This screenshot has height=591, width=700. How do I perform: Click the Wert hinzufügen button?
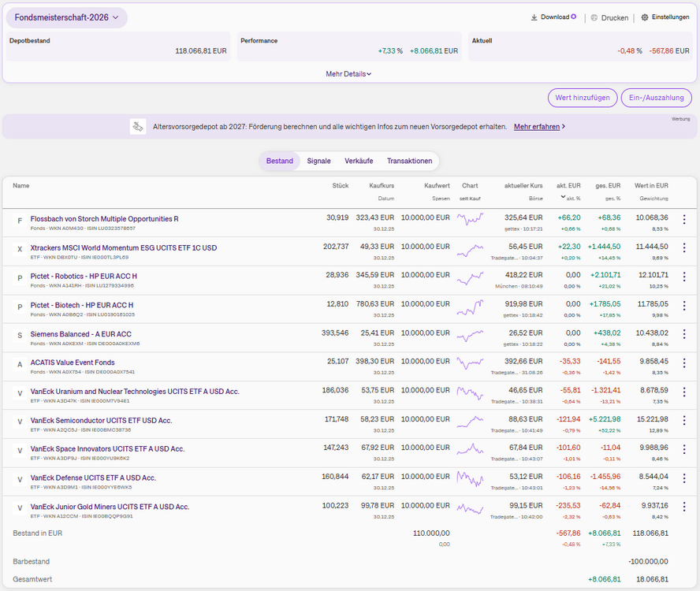tap(583, 98)
